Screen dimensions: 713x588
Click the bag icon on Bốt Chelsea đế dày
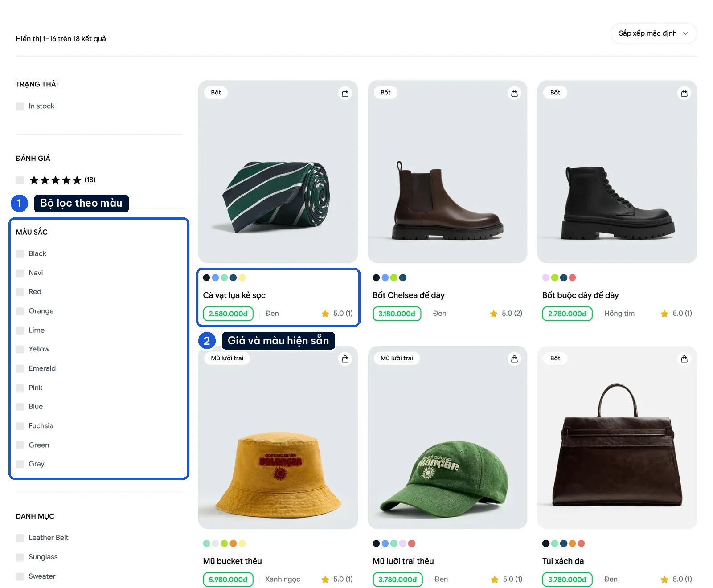[514, 93]
